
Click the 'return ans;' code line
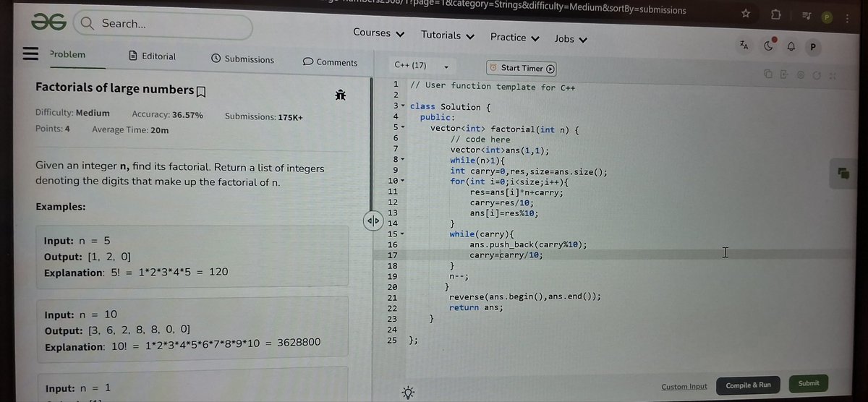[x=476, y=307]
